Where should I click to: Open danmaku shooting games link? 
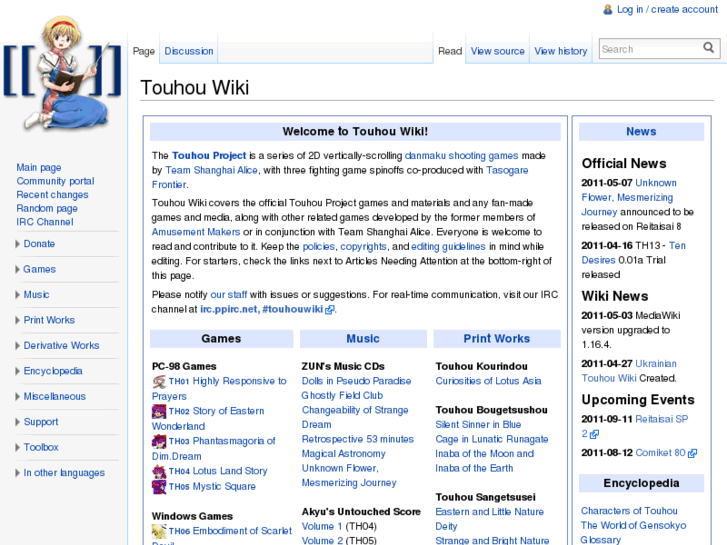(x=461, y=156)
